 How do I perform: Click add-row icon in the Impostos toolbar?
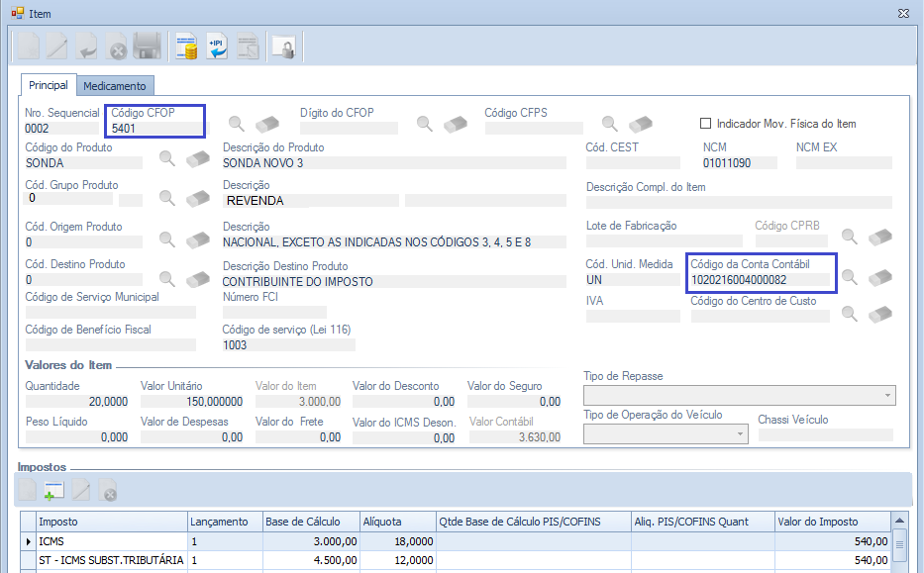[x=53, y=489]
